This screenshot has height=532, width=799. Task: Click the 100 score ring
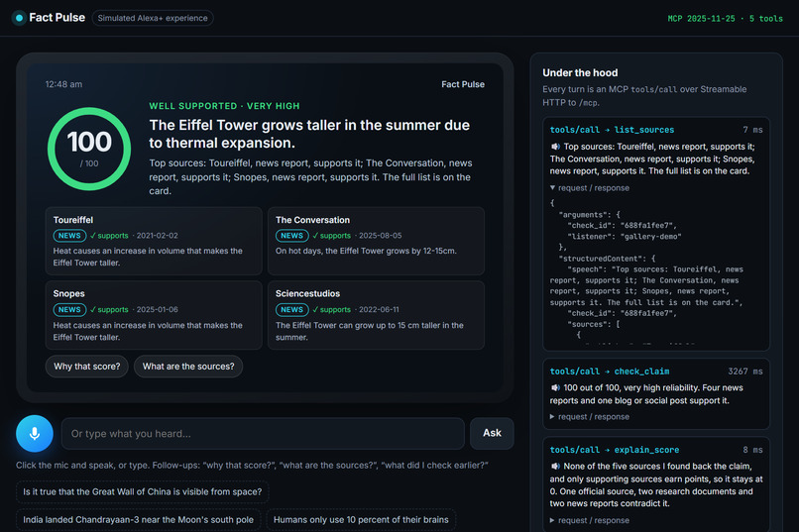point(89,149)
